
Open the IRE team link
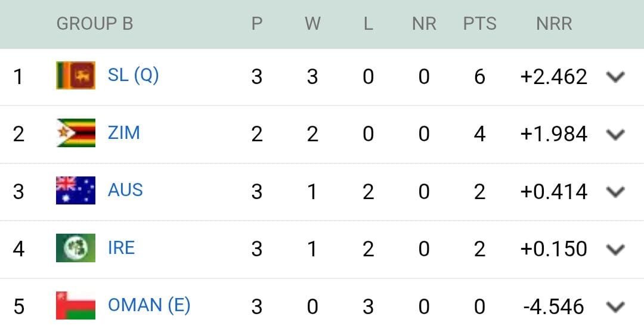(121, 247)
